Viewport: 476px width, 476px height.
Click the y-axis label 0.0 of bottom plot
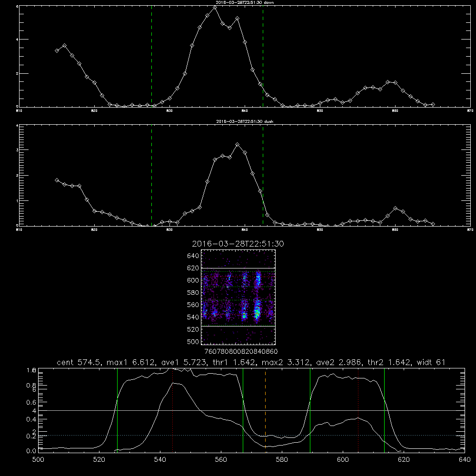31,451
